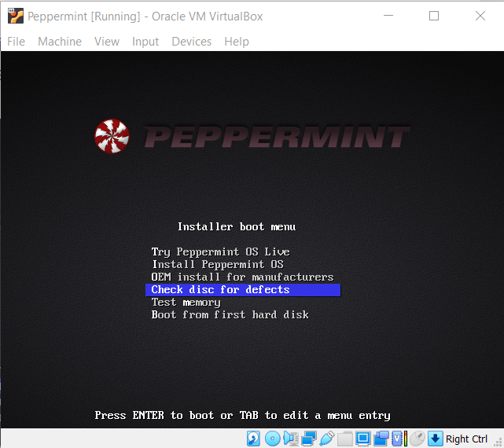Open the Input menu
This screenshot has width=504, height=448.
[x=145, y=42]
